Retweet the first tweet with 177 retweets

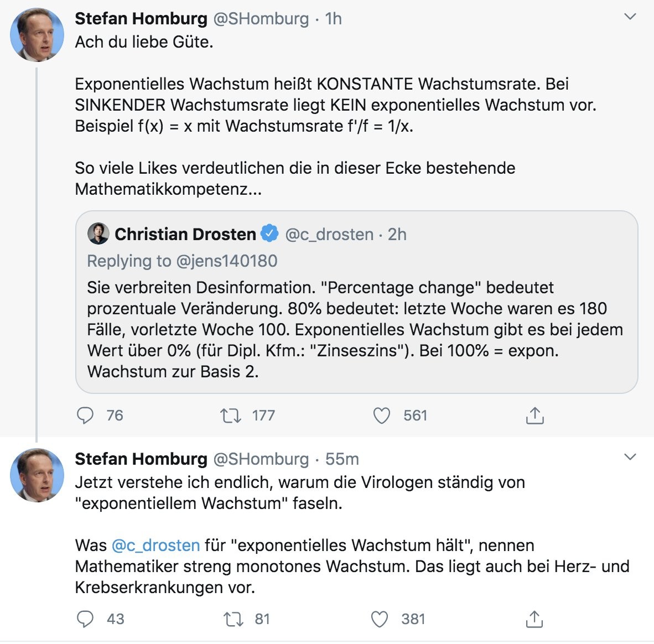click(x=230, y=416)
